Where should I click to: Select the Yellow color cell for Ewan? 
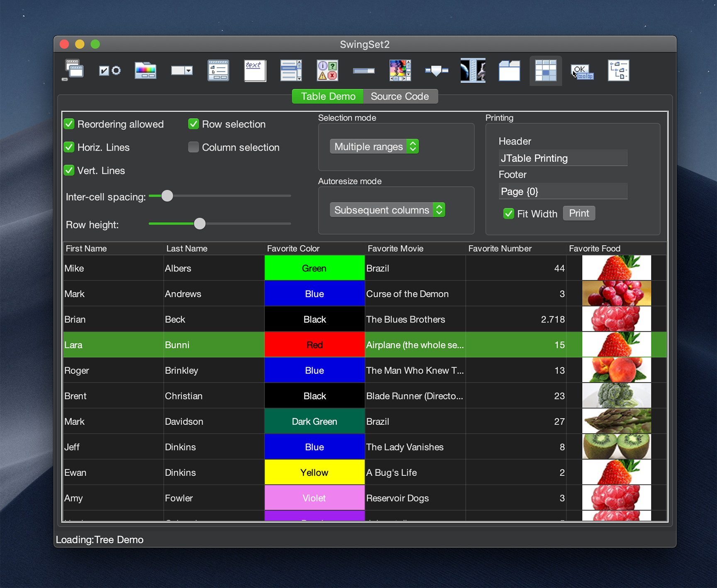[314, 472]
